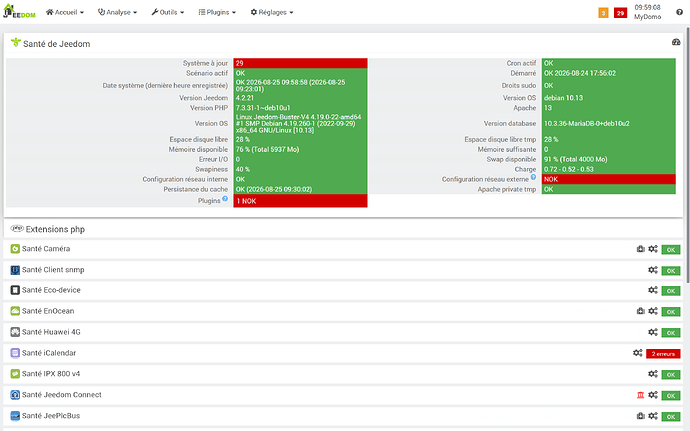Click the red institution icon in Jeedom Connect row
The width and height of the screenshot is (690, 431).
pos(641,395)
